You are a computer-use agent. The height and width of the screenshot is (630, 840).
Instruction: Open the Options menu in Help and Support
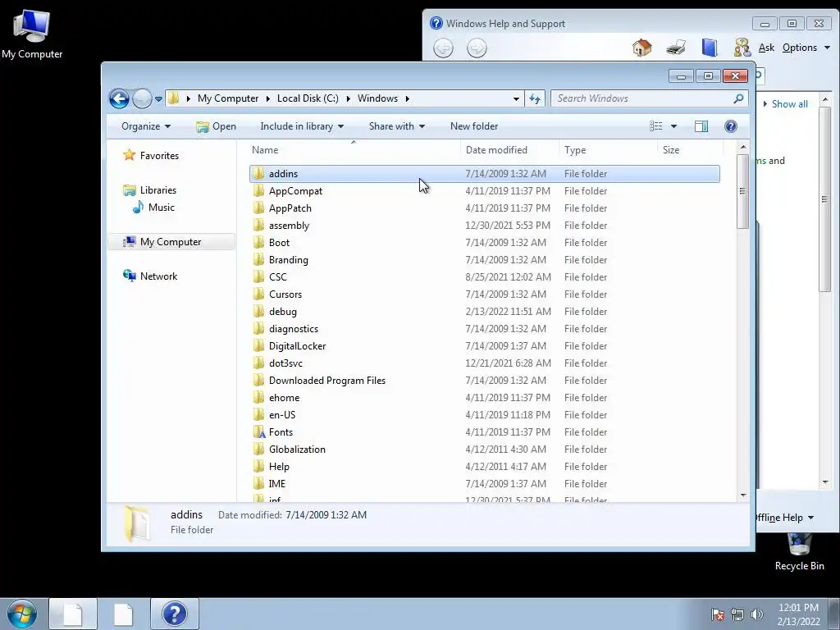point(806,48)
